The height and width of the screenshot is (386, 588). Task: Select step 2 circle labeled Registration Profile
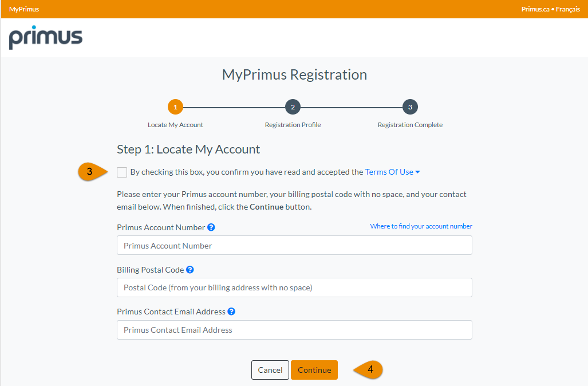[293, 107]
